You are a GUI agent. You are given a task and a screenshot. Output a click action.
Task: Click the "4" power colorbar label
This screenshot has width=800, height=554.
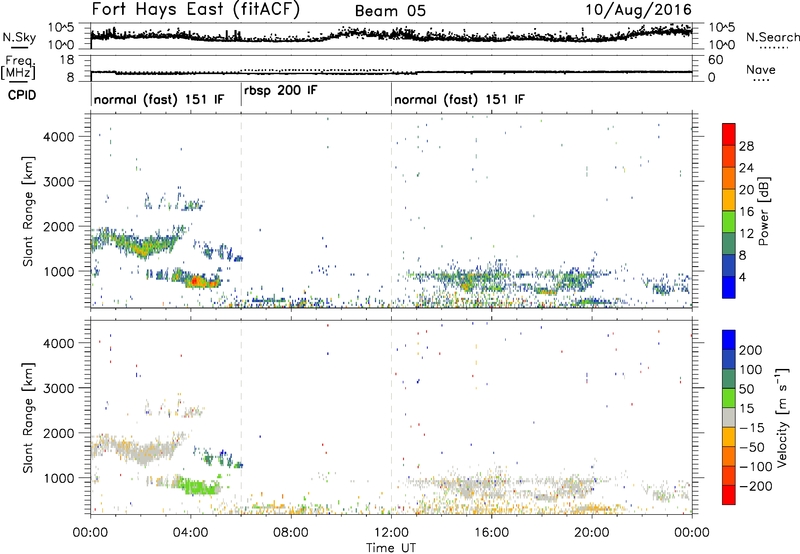742,278
